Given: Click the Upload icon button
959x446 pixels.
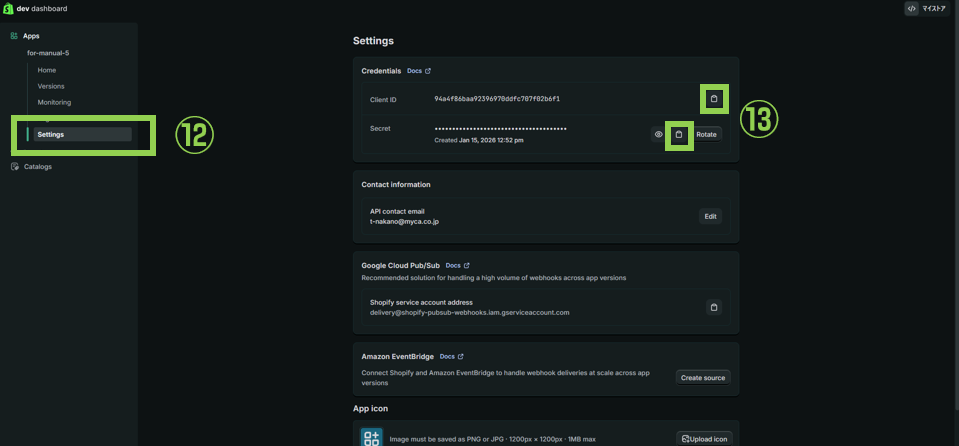Looking at the screenshot, I should (x=703, y=439).
